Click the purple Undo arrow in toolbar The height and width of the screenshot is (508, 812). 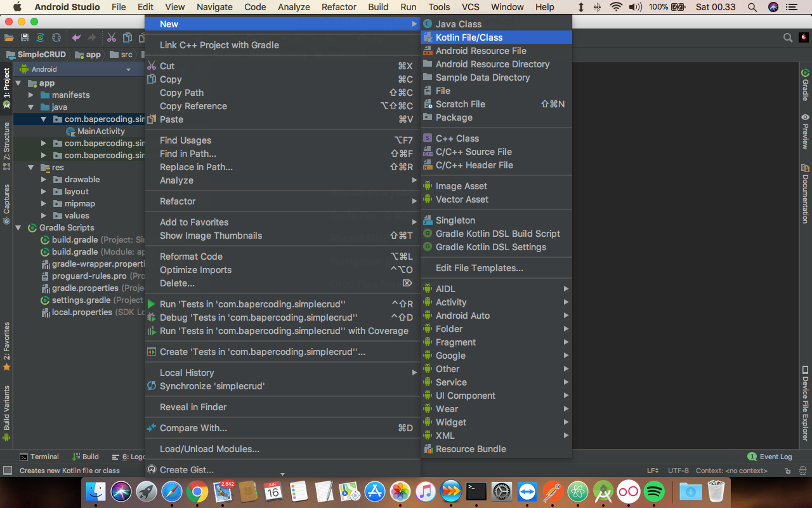[x=76, y=38]
